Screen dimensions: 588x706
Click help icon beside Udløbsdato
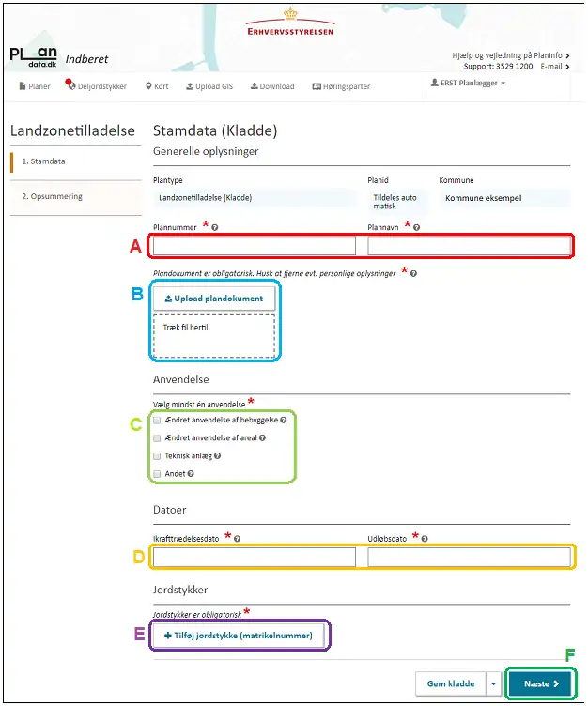(x=425, y=539)
